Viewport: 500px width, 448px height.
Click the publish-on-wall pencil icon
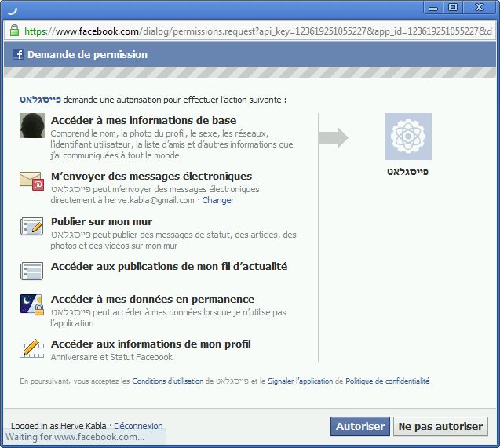point(32,226)
